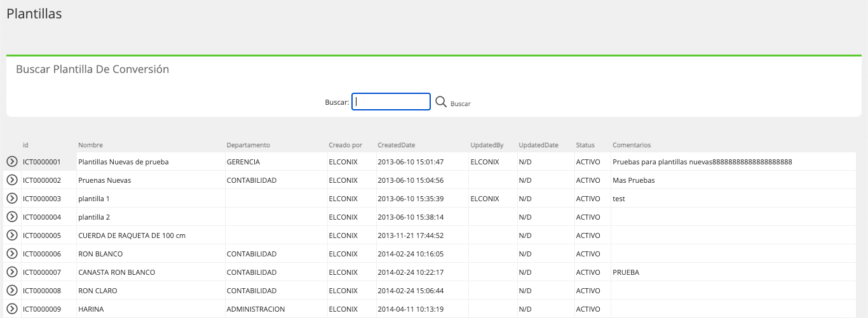Select the ICT0000008 id cell
This screenshot has width=868, height=318.
coord(48,291)
